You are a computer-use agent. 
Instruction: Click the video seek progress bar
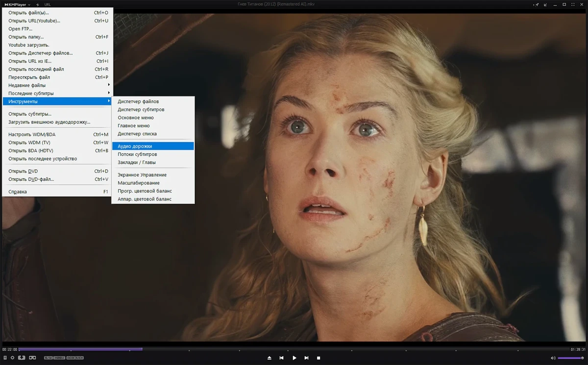pyautogui.click(x=294, y=349)
